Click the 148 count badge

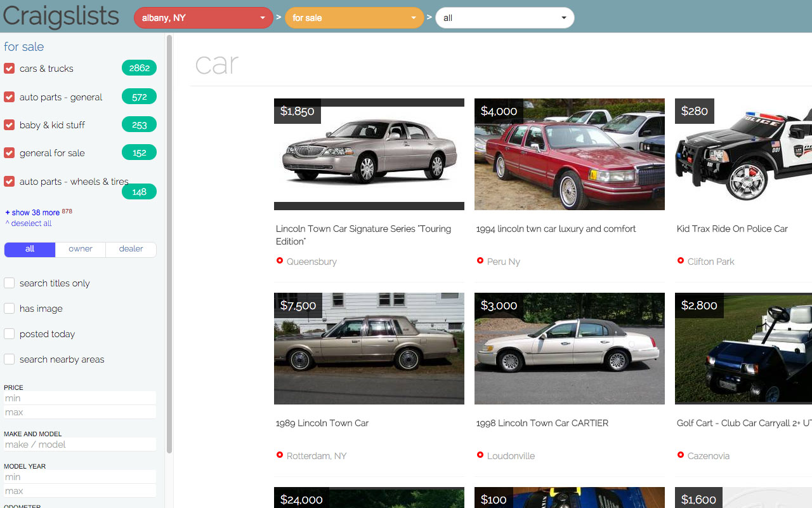click(139, 191)
